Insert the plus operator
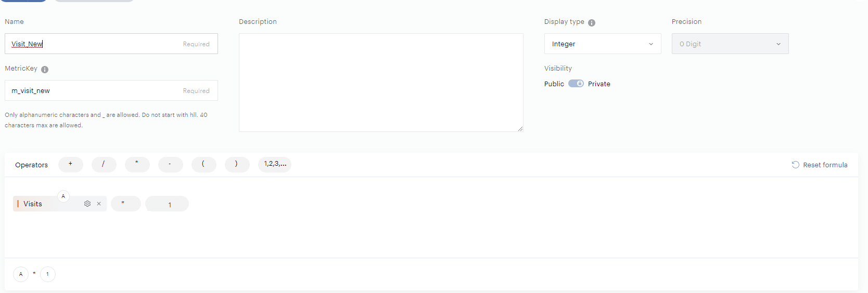This screenshot has height=293, width=868. pyautogui.click(x=70, y=164)
